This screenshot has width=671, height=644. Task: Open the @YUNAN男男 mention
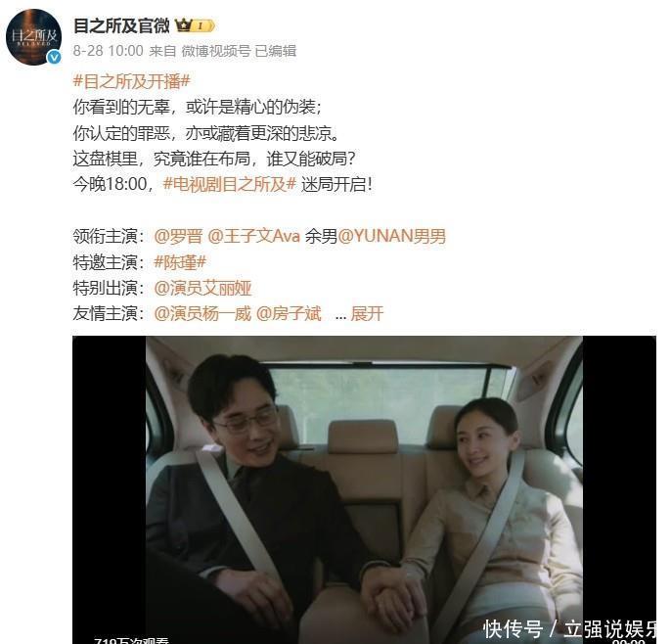coord(392,237)
